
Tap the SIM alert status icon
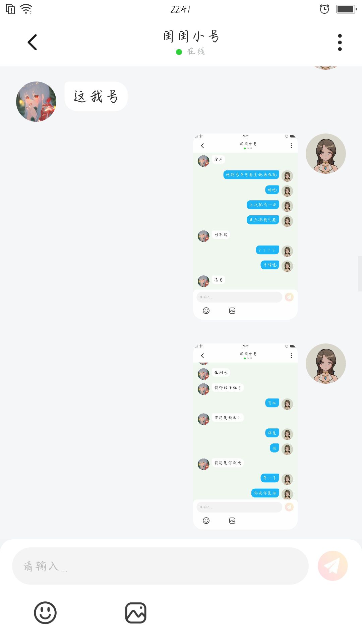(x=10, y=9)
